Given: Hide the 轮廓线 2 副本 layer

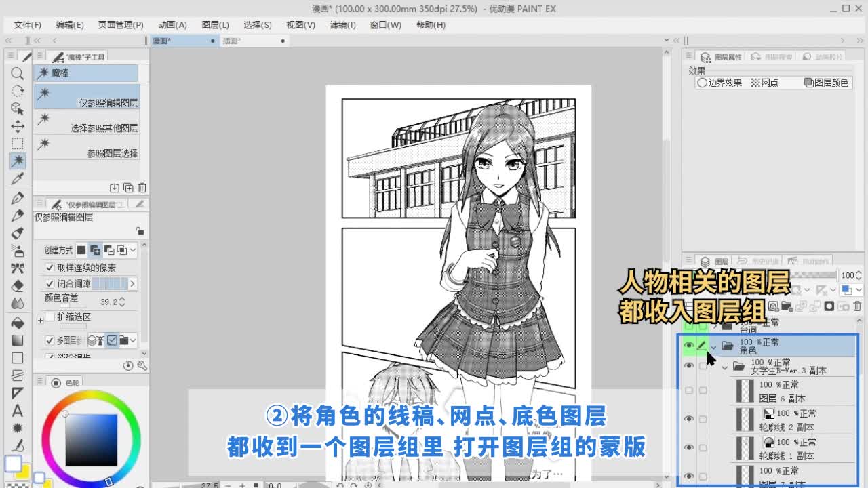Looking at the screenshot, I should tap(689, 419).
